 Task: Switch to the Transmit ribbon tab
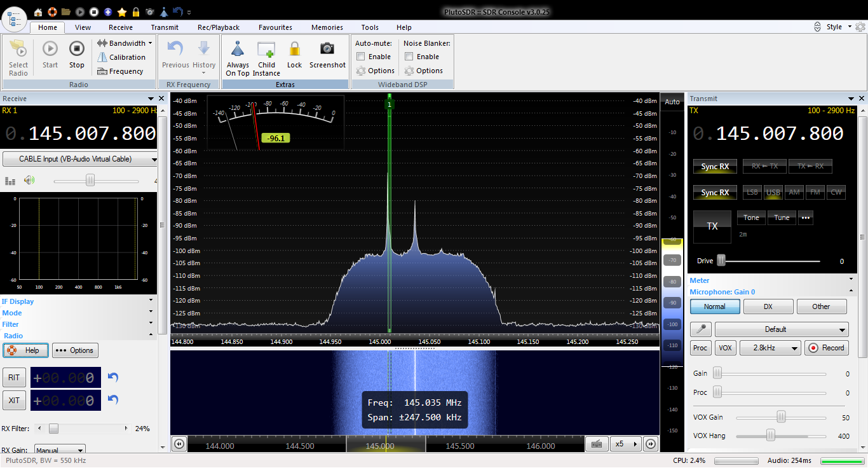coord(165,27)
